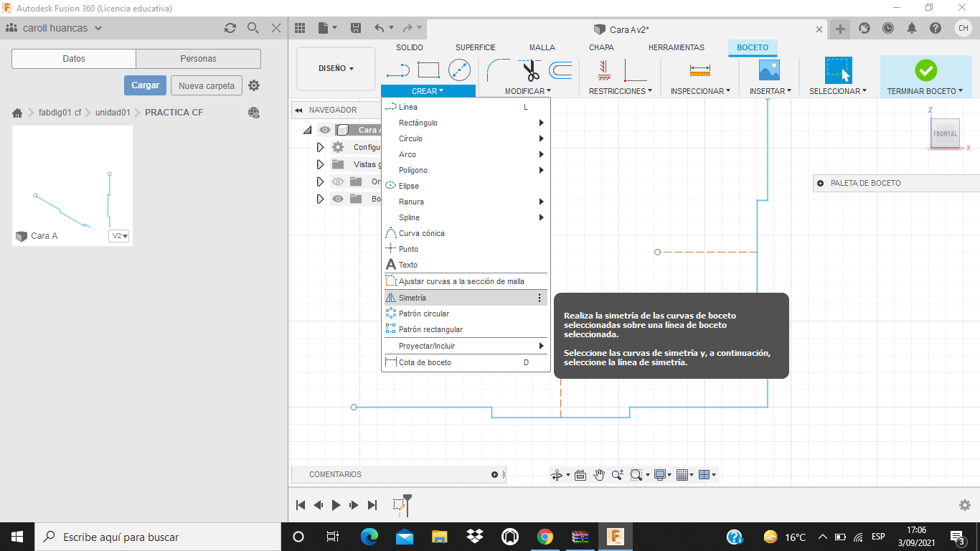Open Chrome from the taskbar
980x551 pixels.
click(545, 537)
